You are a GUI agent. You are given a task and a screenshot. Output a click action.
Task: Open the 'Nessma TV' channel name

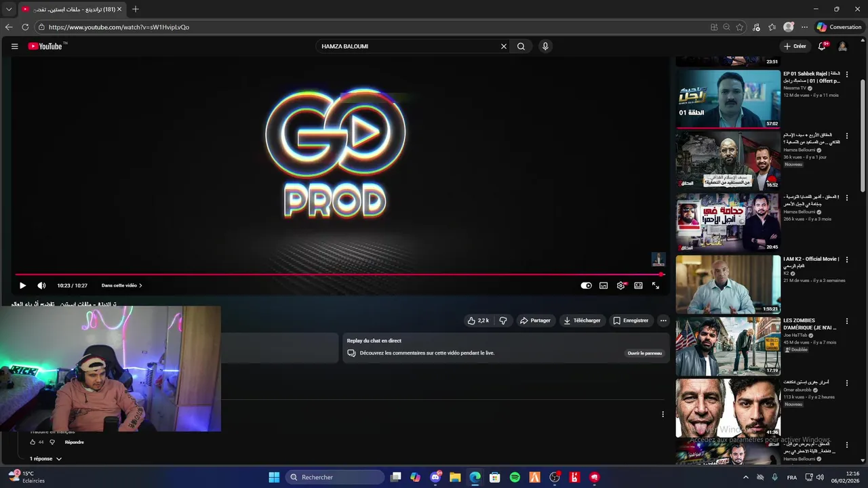(x=795, y=88)
